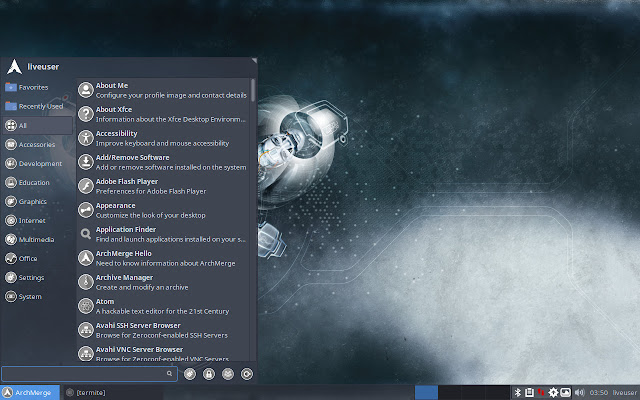Switch to the first workspace
This screenshot has width=640, height=400.
point(426,393)
